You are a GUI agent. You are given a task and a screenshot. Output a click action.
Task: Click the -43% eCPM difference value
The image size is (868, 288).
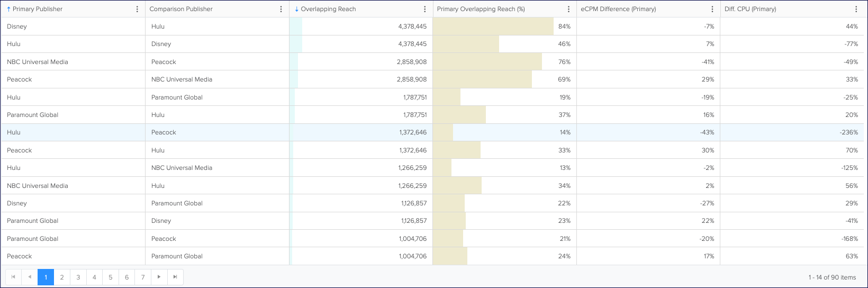(707, 132)
